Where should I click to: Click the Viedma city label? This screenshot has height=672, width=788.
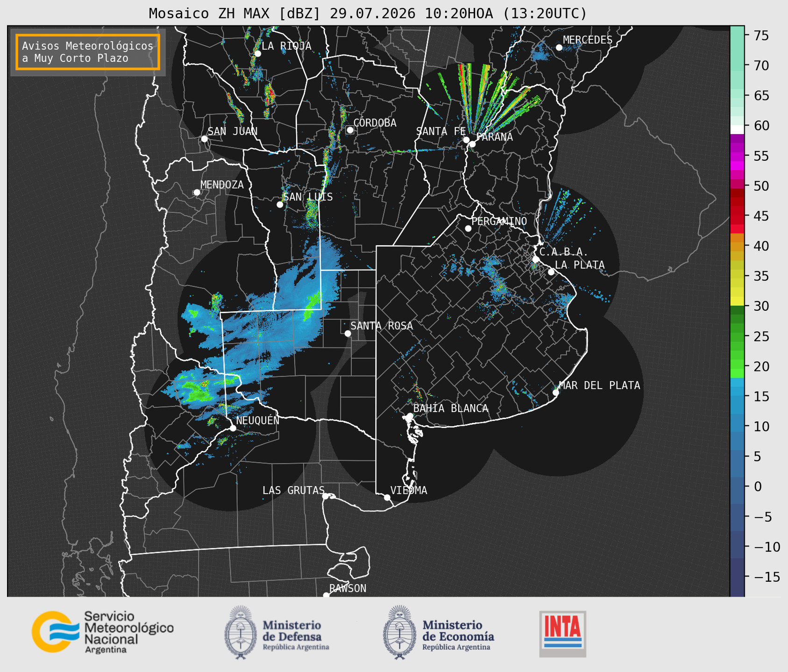tap(409, 490)
